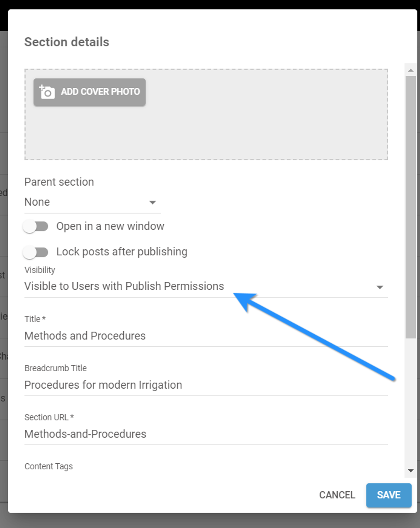
Task: Click the scrollbar up arrow
Action: point(411,70)
